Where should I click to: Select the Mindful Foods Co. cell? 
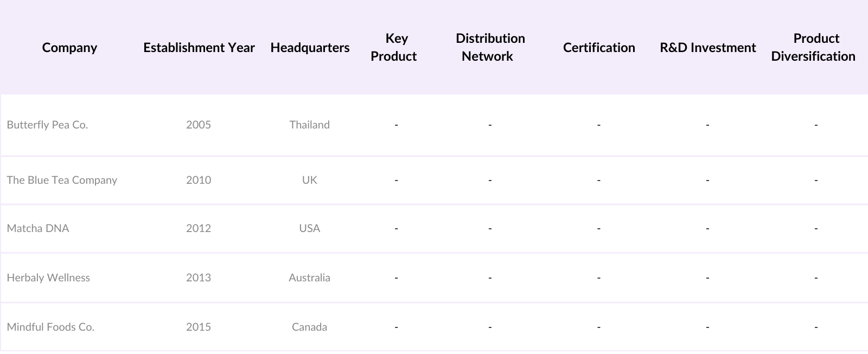[x=50, y=327]
